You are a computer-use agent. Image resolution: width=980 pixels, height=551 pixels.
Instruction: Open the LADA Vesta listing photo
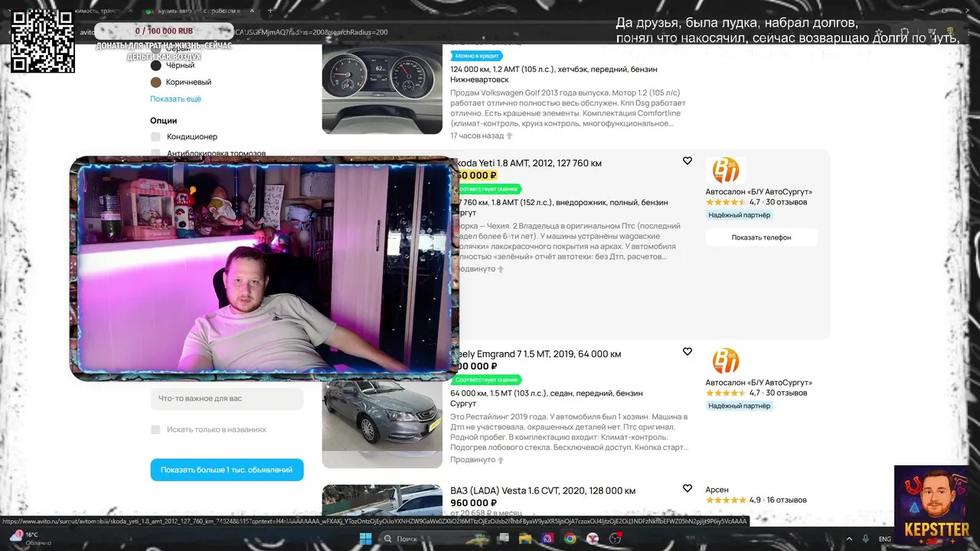pos(382,500)
